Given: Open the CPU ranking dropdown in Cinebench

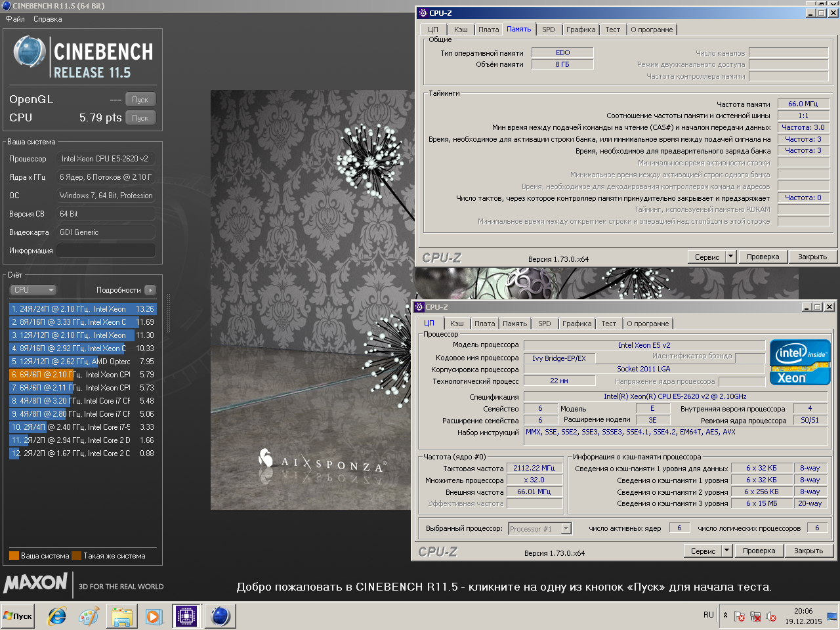Looking at the screenshot, I should [33, 290].
